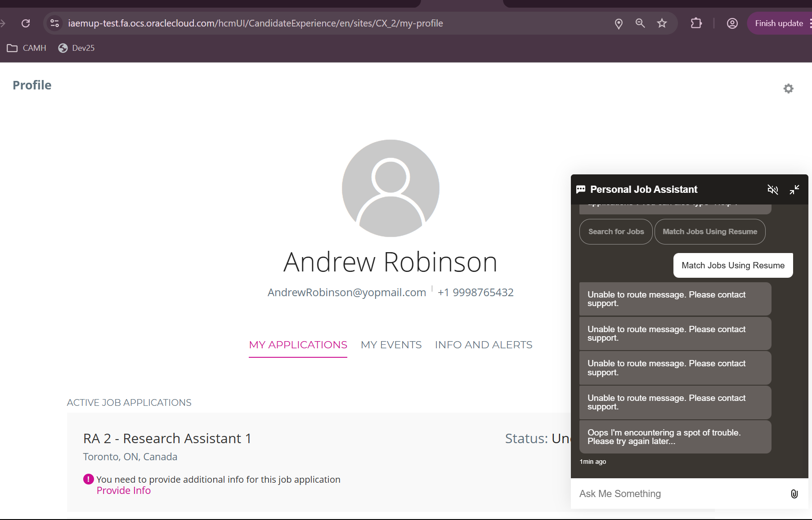
Task: Open the INFO AND ALERTS tab
Action: 484,345
